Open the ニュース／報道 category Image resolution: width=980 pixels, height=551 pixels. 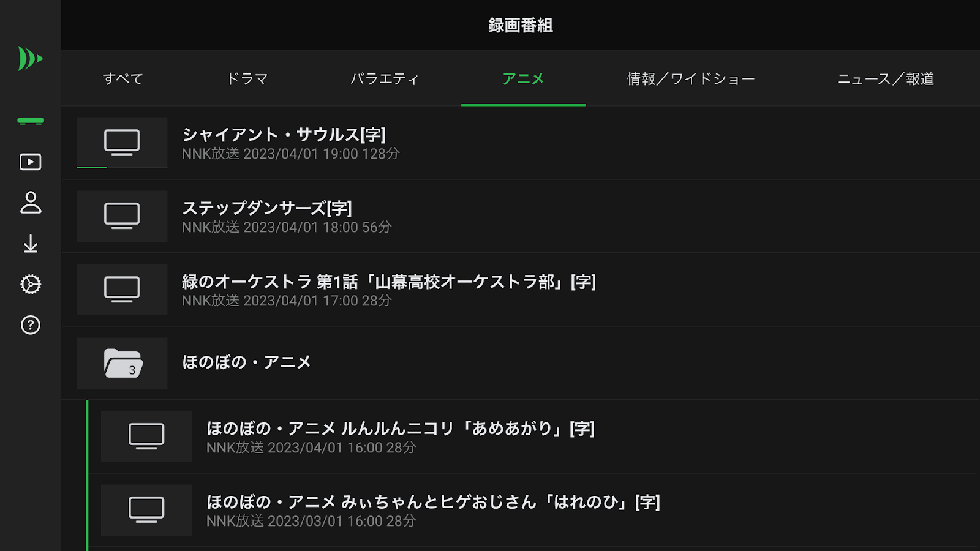[884, 79]
